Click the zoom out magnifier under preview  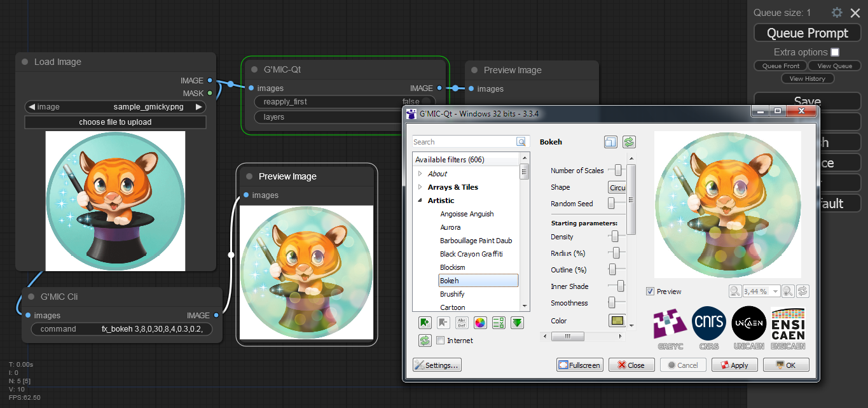pyautogui.click(x=734, y=291)
